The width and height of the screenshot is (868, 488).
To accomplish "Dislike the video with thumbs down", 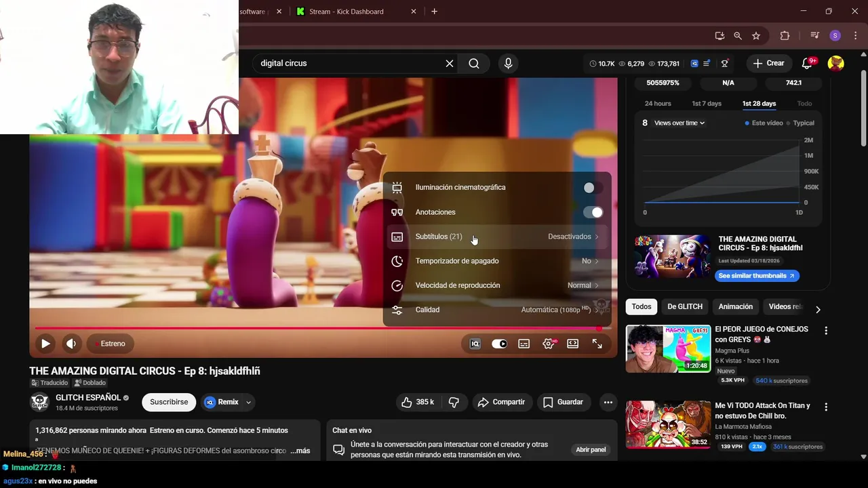I will (454, 402).
